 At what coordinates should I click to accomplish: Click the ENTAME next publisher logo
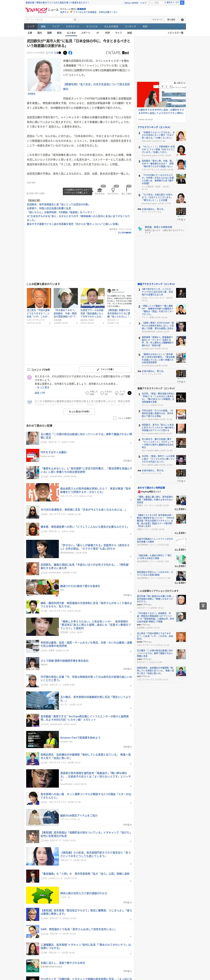(x=117, y=53)
